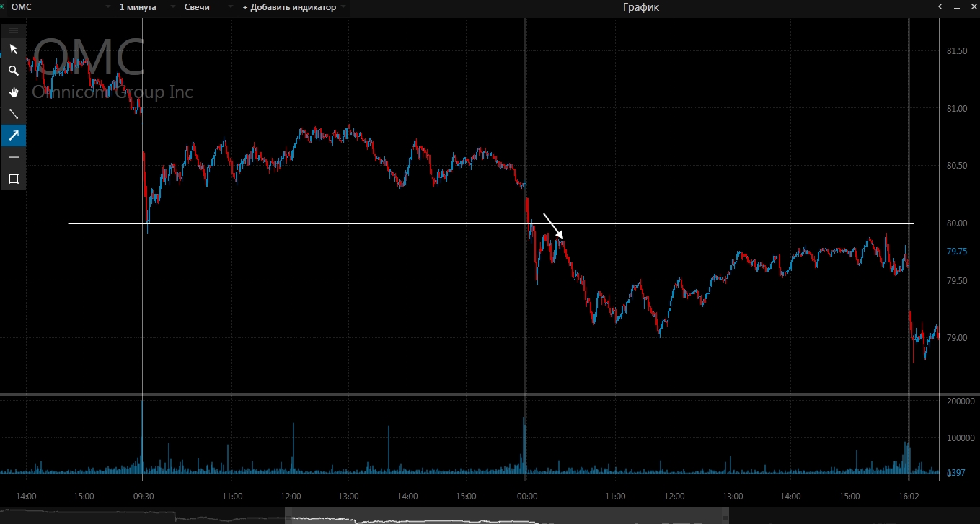Click the 'График' panel title
980x524 pixels.
click(x=640, y=7)
